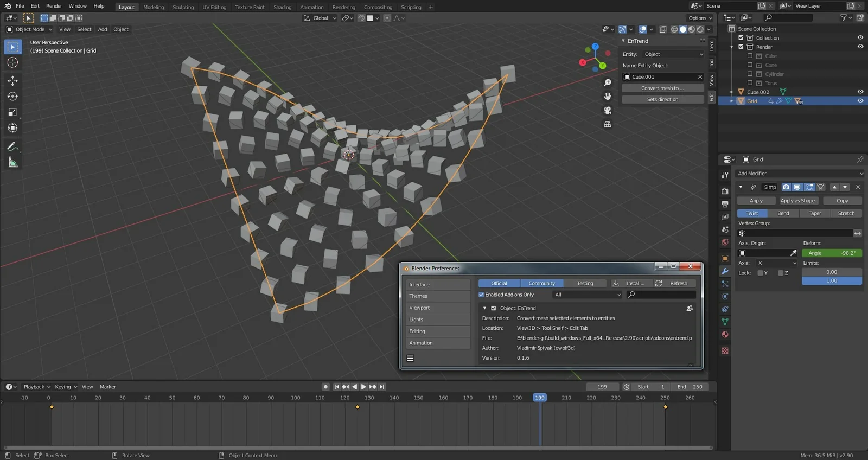Select the Annotate tool
The height and width of the screenshot is (460, 868).
tap(12, 146)
